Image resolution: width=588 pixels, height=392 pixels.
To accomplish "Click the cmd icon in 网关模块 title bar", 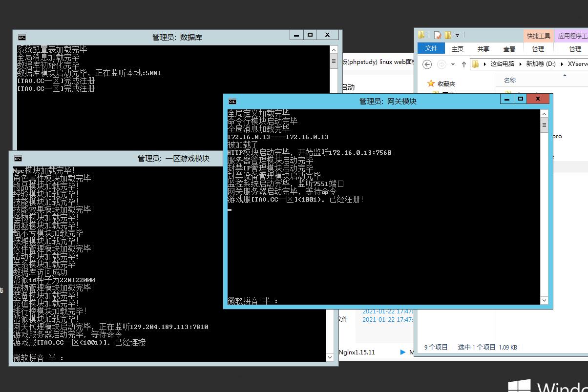I will point(232,101).
